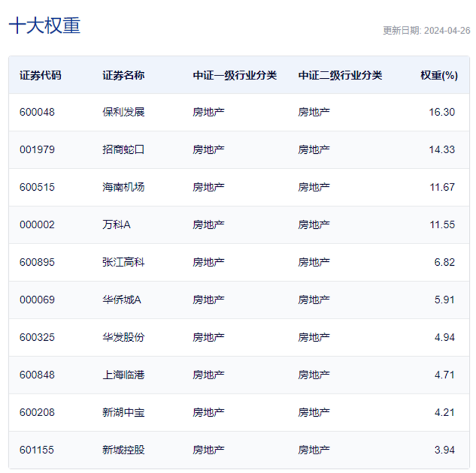
Task: Click the 中证二级行业分类 column header
Action: pyautogui.click(x=340, y=75)
